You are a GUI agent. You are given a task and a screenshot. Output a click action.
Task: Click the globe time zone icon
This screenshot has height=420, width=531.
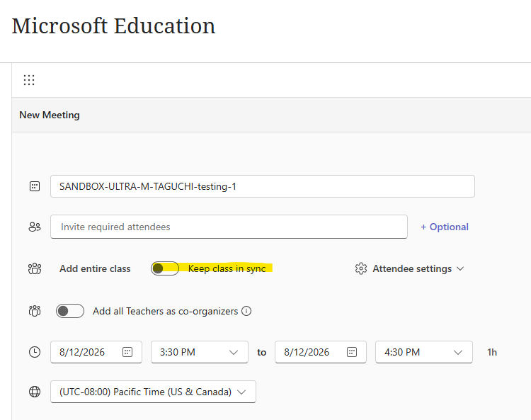pyautogui.click(x=35, y=392)
